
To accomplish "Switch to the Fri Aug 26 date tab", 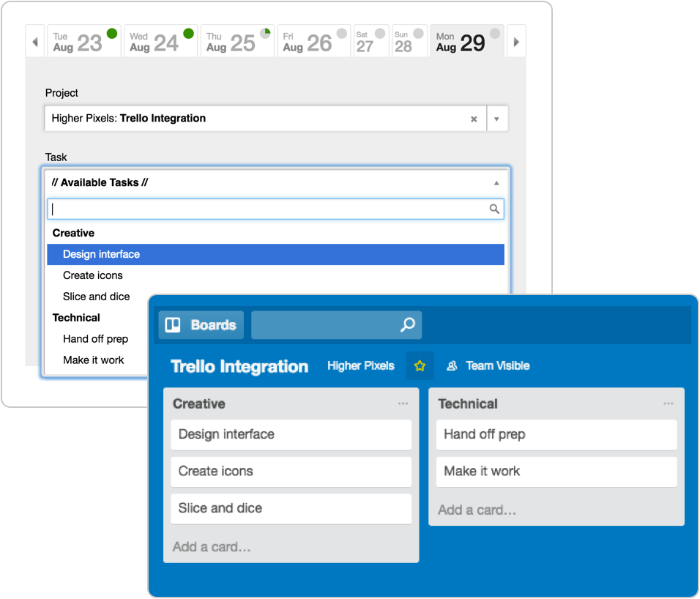I will [310, 40].
